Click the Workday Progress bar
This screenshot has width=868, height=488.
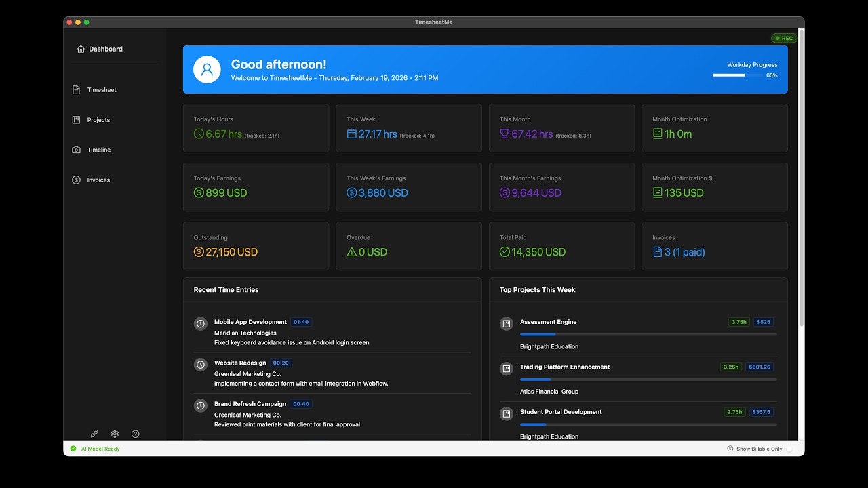tap(738, 75)
